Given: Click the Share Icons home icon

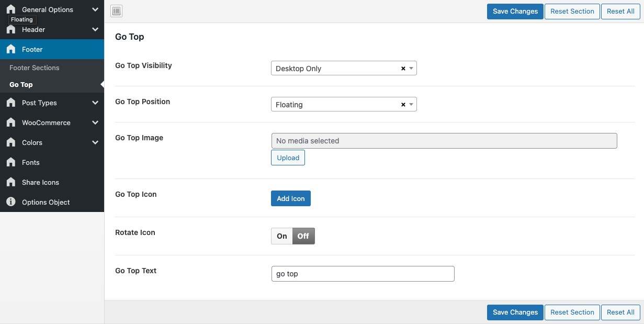Looking at the screenshot, I should 11,182.
